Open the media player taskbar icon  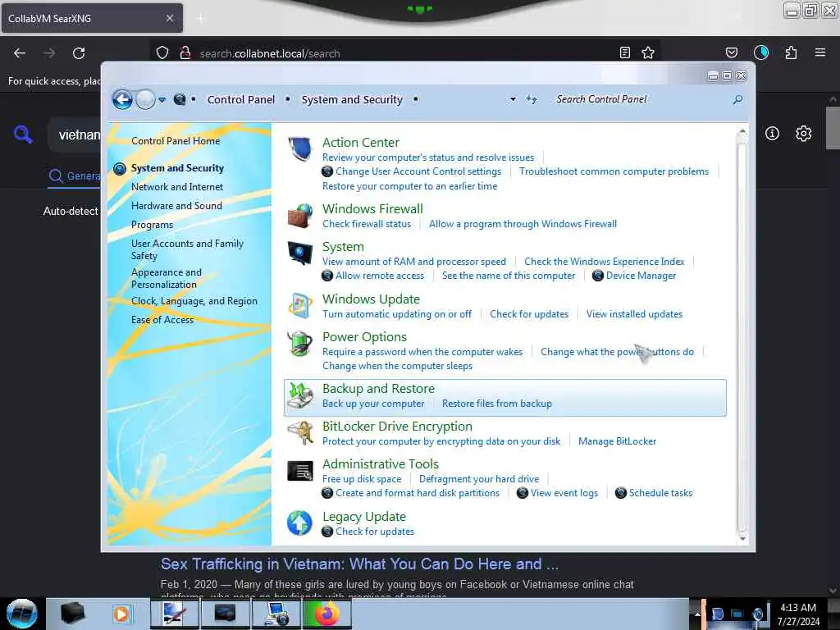(x=121, y=614)
